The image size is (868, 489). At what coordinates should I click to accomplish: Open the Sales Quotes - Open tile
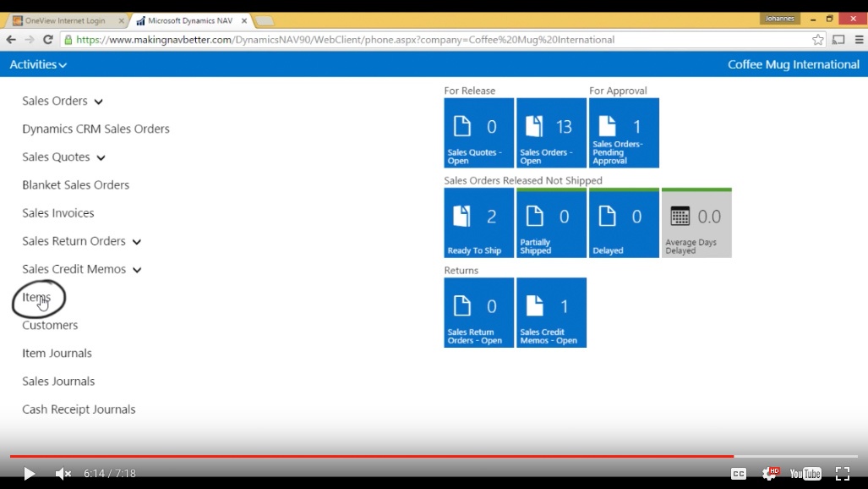(x=479, y=133)
